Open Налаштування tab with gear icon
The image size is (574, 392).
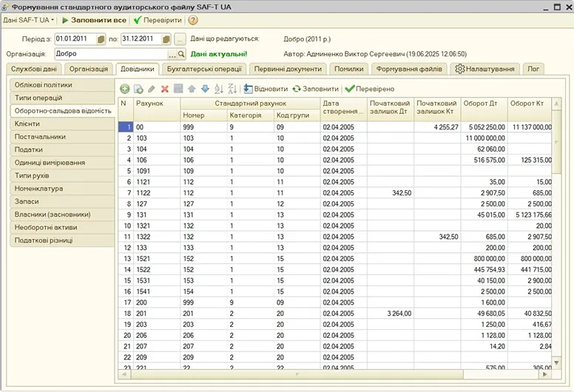click(x=484, y=69)
